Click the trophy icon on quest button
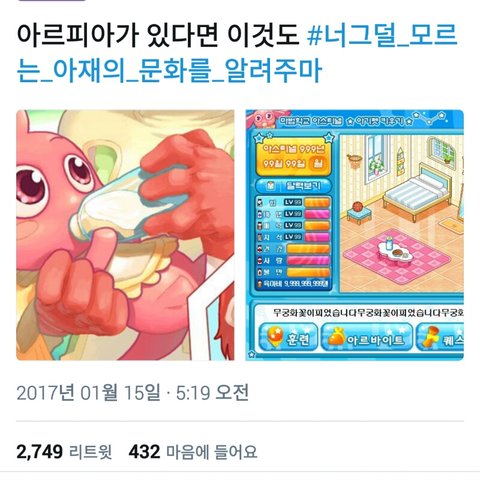Image resolution: width=480 pixels, height=480 pixels. [429, 337]
